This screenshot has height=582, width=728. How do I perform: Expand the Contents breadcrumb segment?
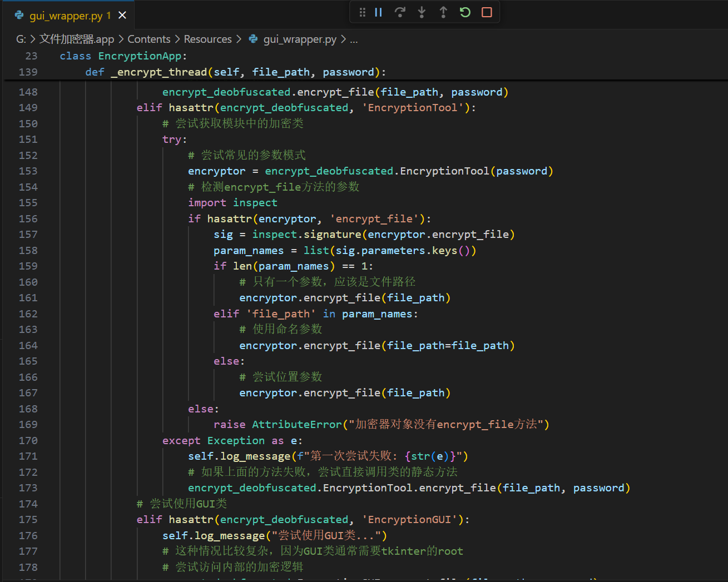(148, 39)
